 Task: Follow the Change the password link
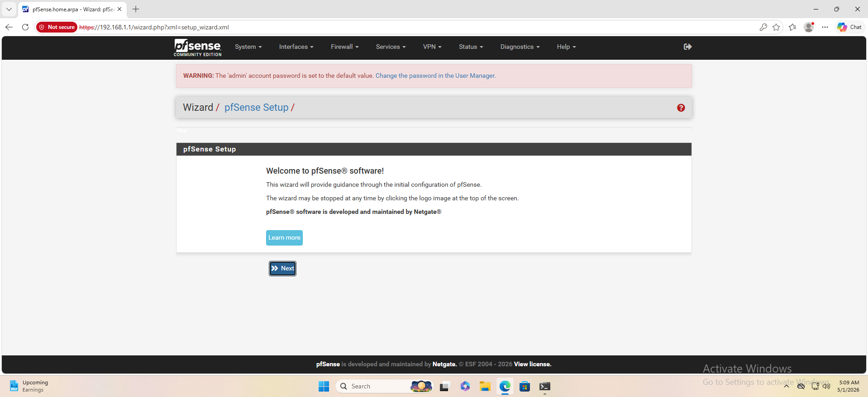[x=435, y=76]
